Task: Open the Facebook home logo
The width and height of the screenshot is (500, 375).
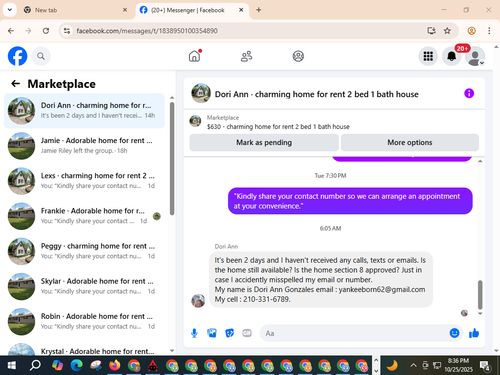Action: pos(17,56)
